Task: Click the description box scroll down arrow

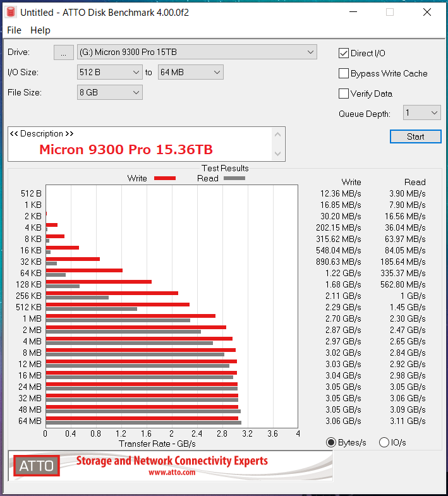Action: click(x=278, y=154)
